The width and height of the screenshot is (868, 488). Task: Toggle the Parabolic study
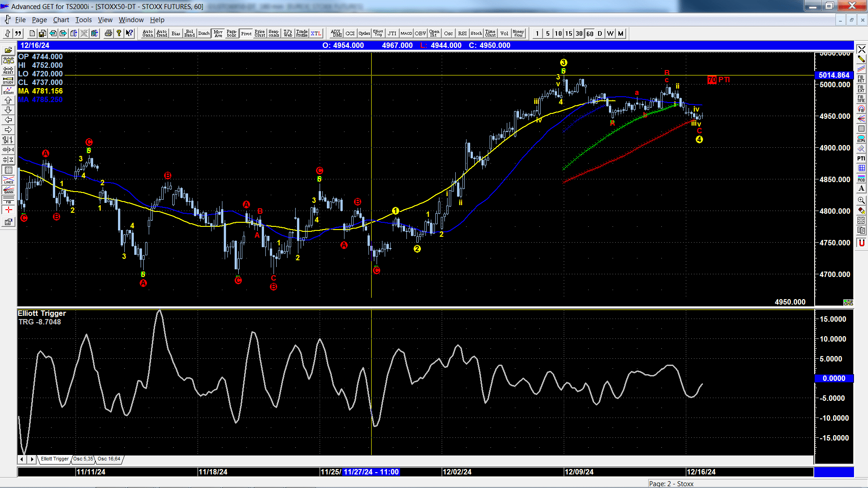(x=232, y=33)
